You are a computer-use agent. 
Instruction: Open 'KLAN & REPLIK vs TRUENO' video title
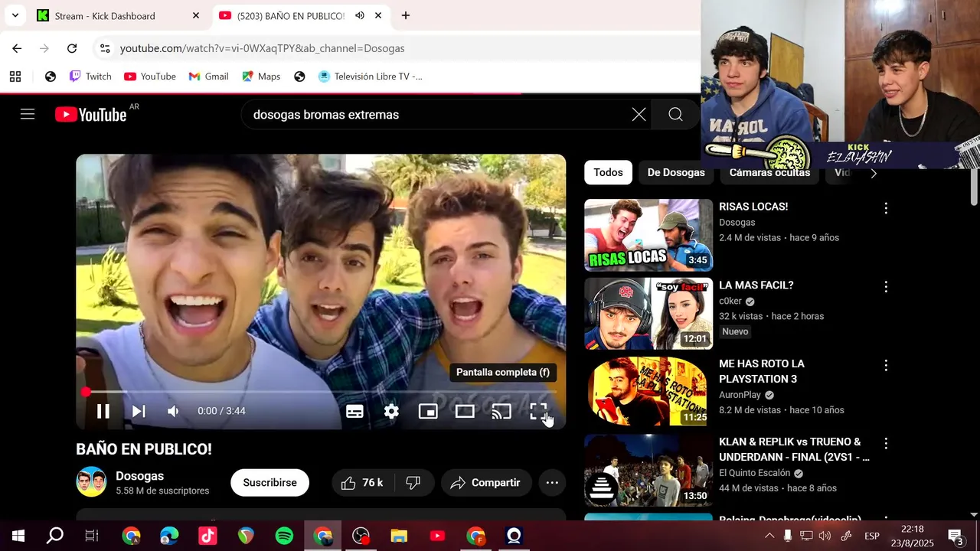click(x=794, y=449)
